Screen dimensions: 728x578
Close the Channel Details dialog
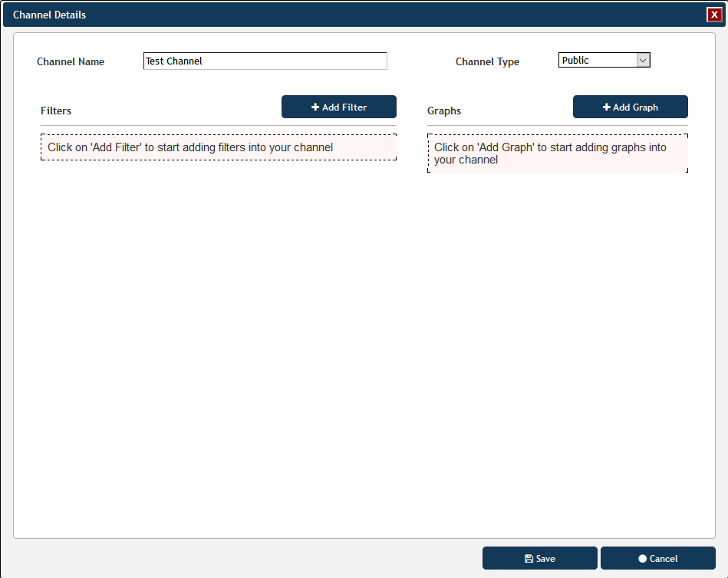pyautogui.click(x=714, y=15)
